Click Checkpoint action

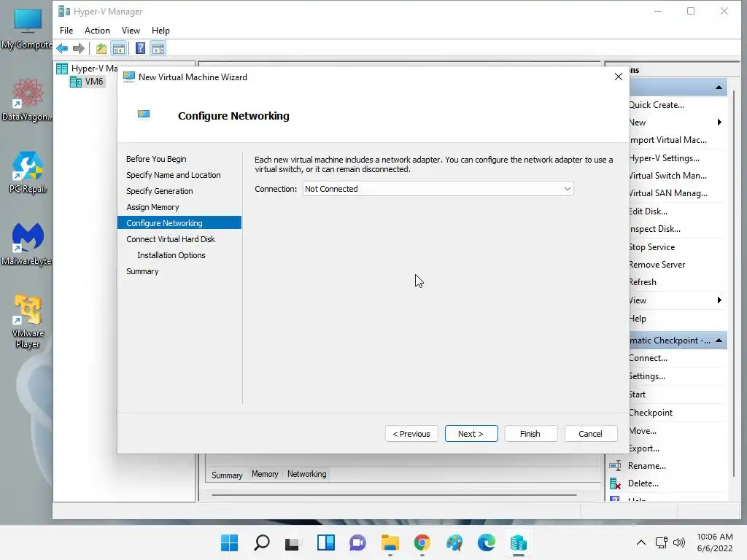[650, 413]
